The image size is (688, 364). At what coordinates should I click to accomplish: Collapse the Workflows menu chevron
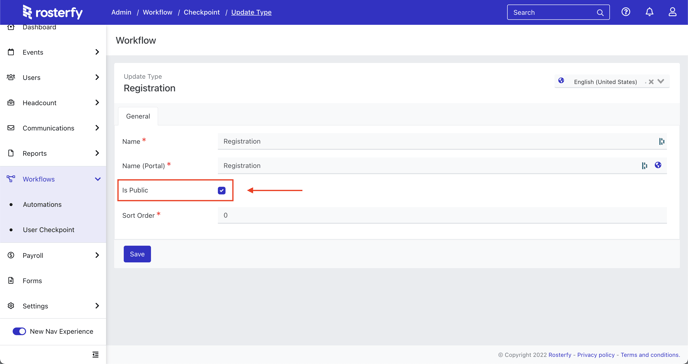click(x=97, y=179)
